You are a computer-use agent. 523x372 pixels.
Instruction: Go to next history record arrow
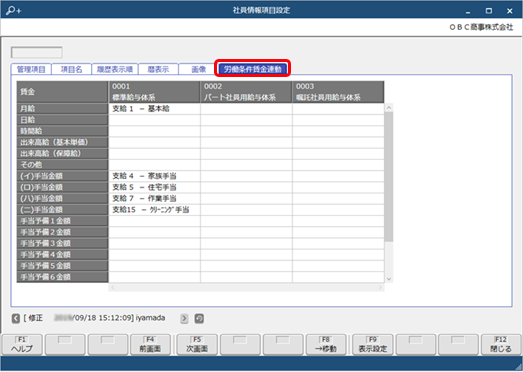(184, 318)
